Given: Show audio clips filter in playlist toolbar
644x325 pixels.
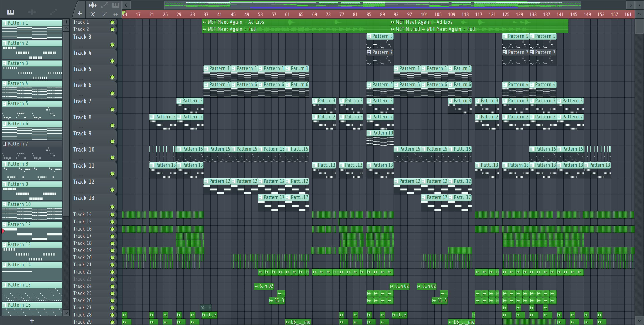Looking at the screenshot, I should coord(93,5).
